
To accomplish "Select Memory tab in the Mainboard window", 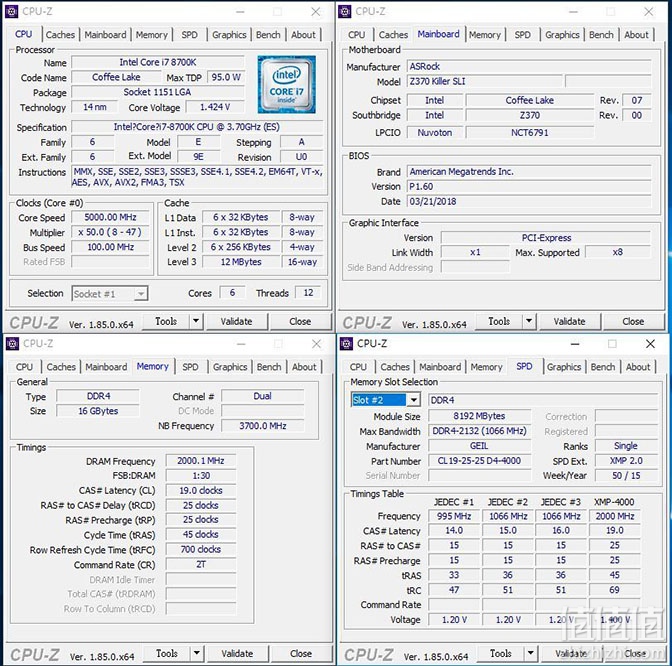I will pyautogui.click(x=485, y=35).
